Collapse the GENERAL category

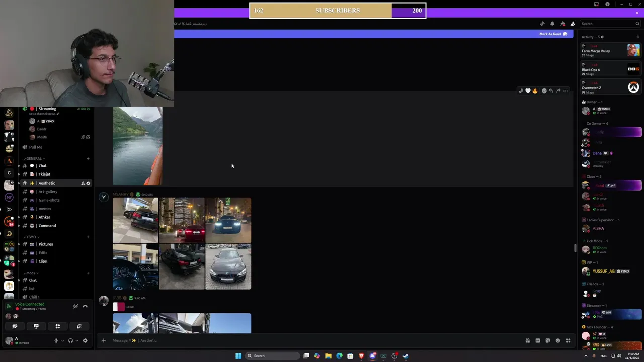(34, 158)
